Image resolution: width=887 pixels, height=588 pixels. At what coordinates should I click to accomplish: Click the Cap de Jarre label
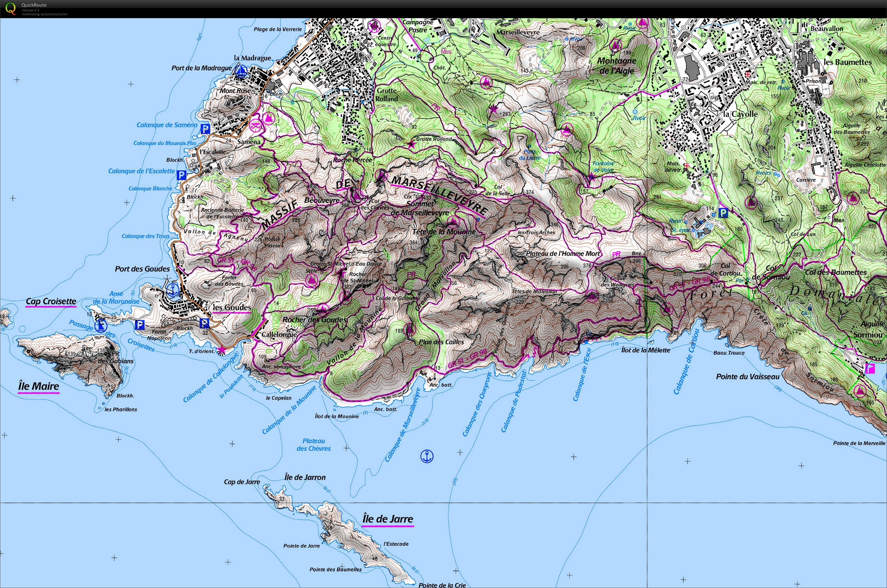click(x=242, y=482)
